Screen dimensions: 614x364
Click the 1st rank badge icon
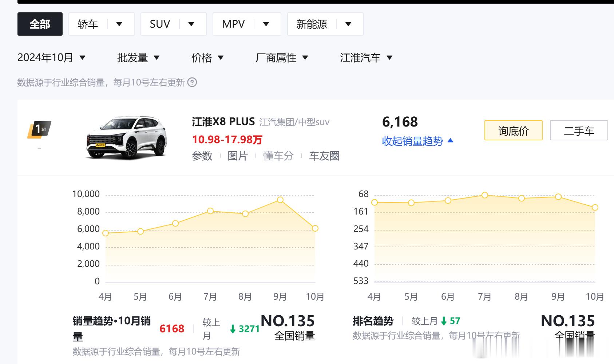tap(39, 129)
